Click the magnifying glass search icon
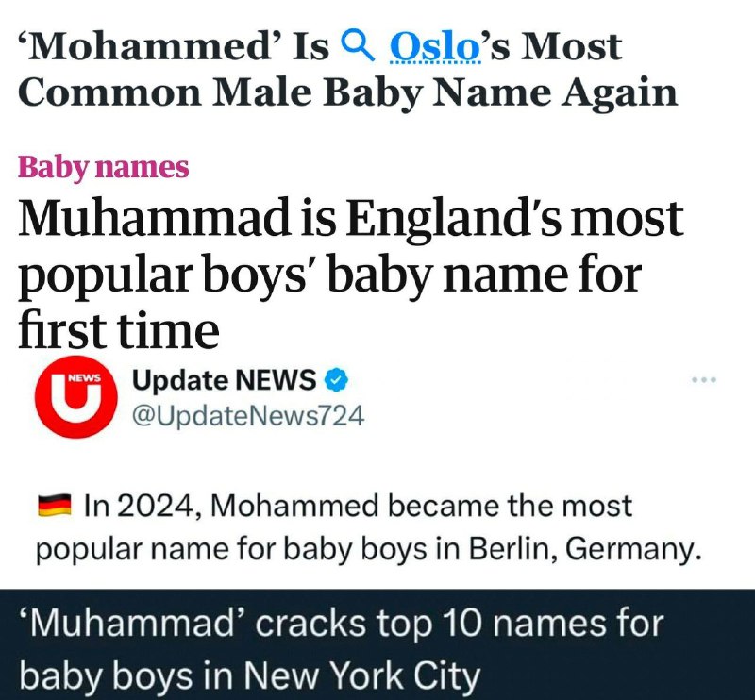 click(x=358, y=45)
